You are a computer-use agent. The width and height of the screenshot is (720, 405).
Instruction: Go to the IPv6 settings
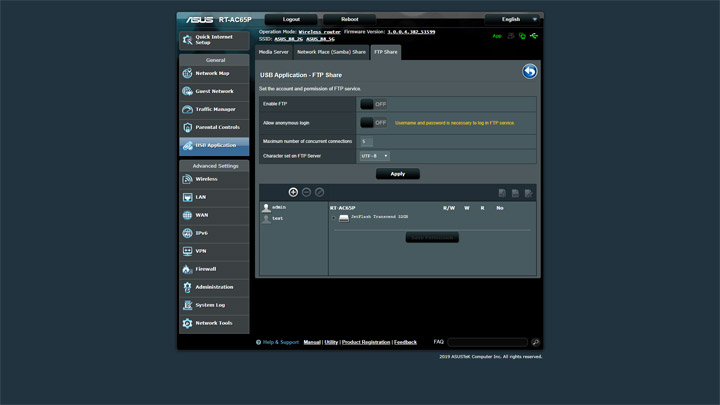tap(214, 233)
